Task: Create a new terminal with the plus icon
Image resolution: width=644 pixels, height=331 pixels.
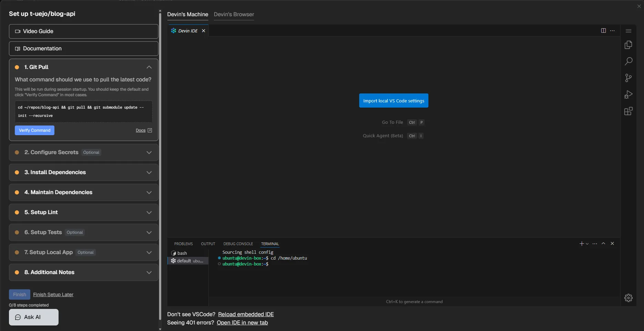Action: (x=581, y=243)
